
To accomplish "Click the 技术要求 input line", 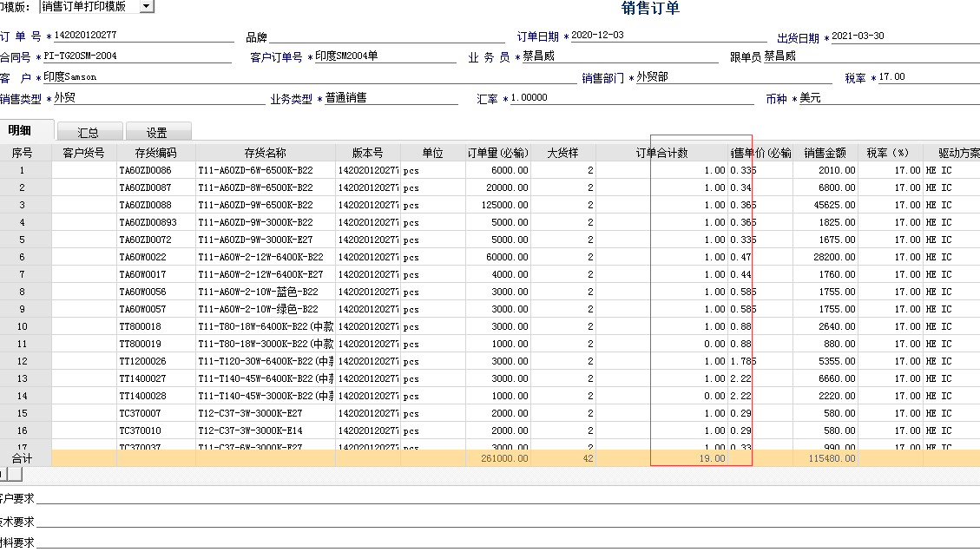I will click(x=508, y=521).
